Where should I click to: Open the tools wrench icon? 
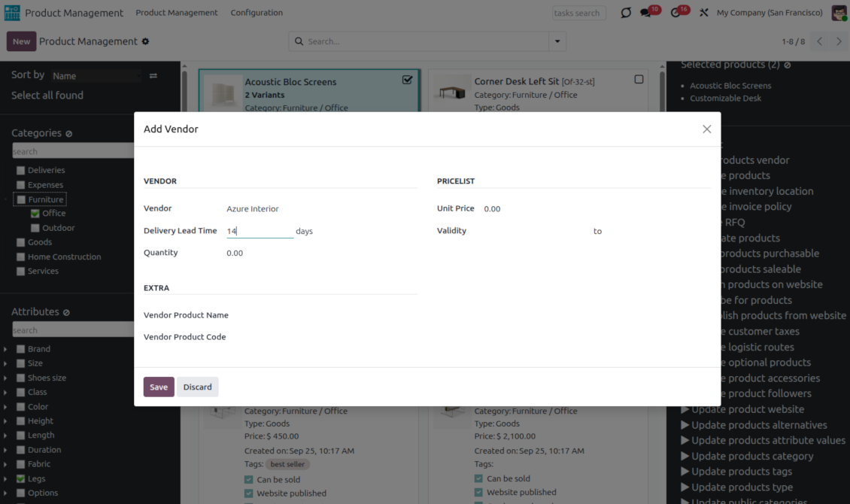tap(704, 13)
